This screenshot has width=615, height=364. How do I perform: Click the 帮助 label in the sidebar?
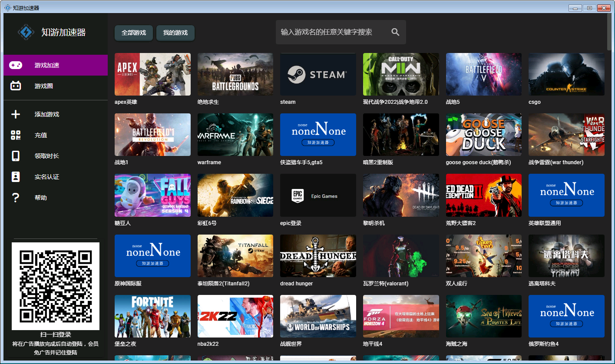tap(41, 198)
